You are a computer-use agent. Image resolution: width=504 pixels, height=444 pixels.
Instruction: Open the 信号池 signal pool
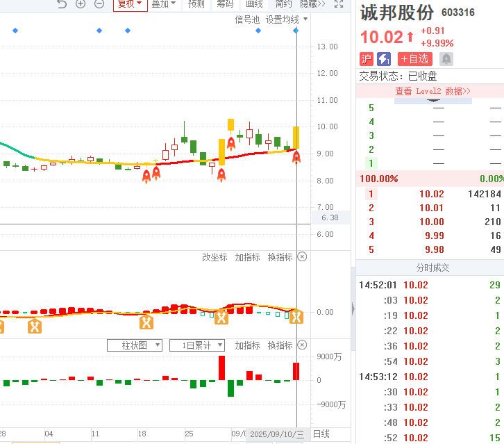tap(247, 20)
